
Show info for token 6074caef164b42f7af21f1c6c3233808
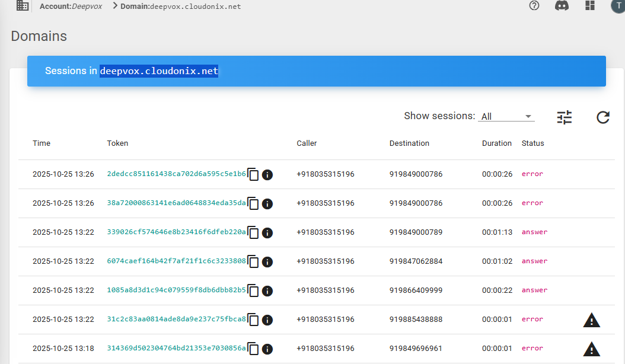pos(267,262)
